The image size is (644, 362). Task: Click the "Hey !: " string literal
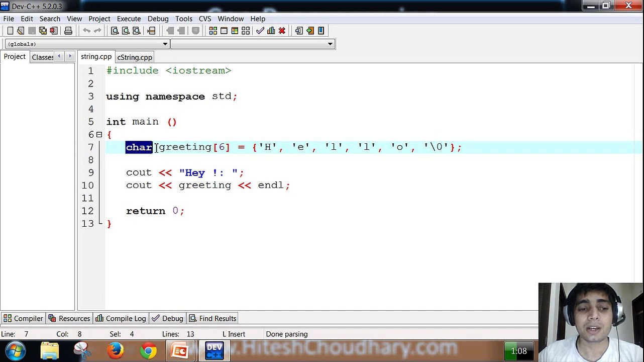(x=208, y=172)
